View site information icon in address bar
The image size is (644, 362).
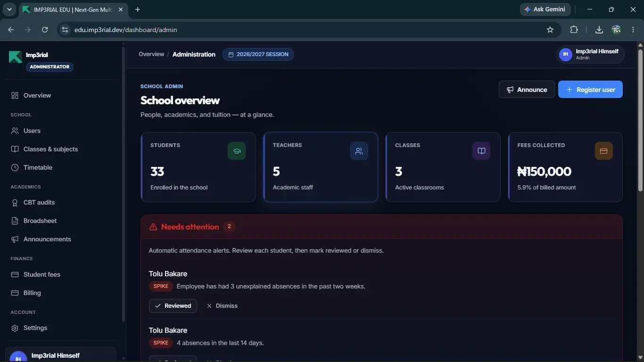(x=66, y=30)
